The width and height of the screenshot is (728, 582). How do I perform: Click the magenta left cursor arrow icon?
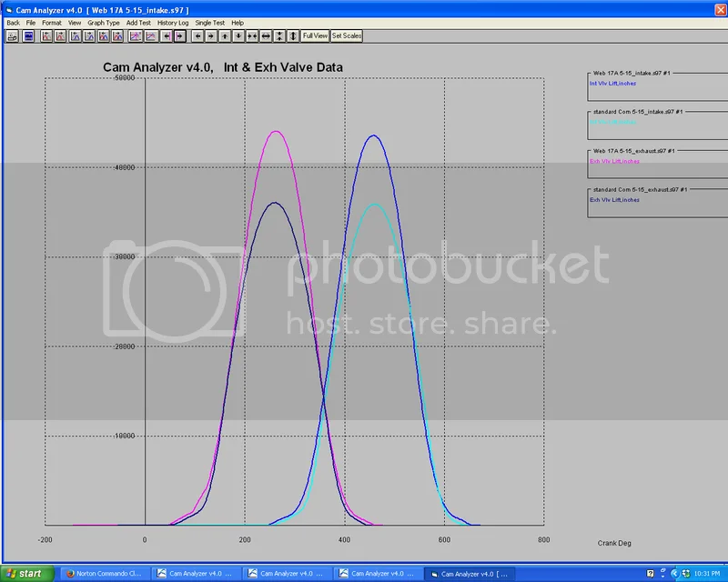click(x=167, y=36)
